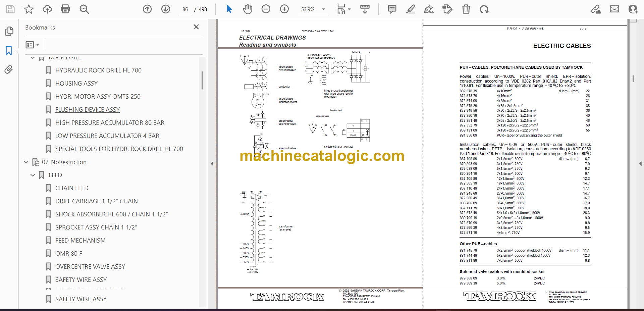Screen dimensions: 644x311
Task: Open SHOCK ABSORBER HL 600 bookmark
Action: (111, 214)
